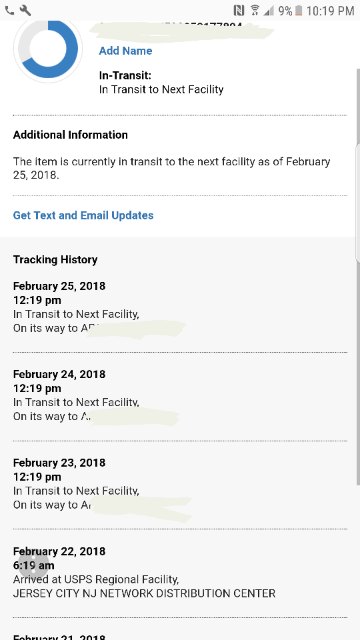Click the Add Name link
This screenshot has width=360, height=640.
(125, 51)
